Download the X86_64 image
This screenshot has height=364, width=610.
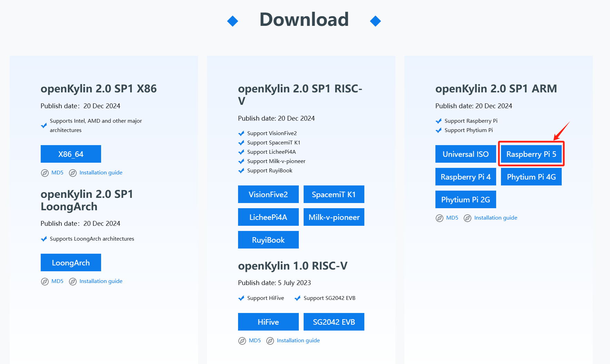click(x=71, y=154)
